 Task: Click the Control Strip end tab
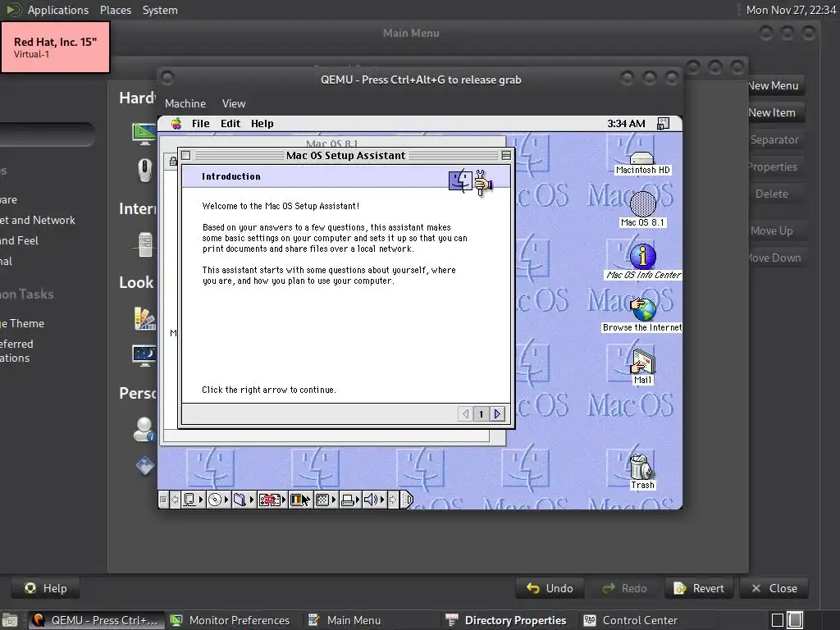point(407,500)
